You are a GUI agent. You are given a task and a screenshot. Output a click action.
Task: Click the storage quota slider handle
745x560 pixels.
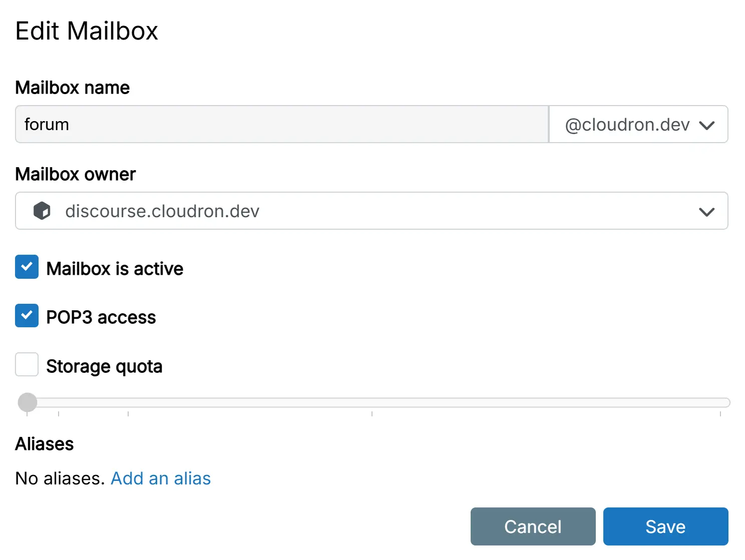pos(28,402)
